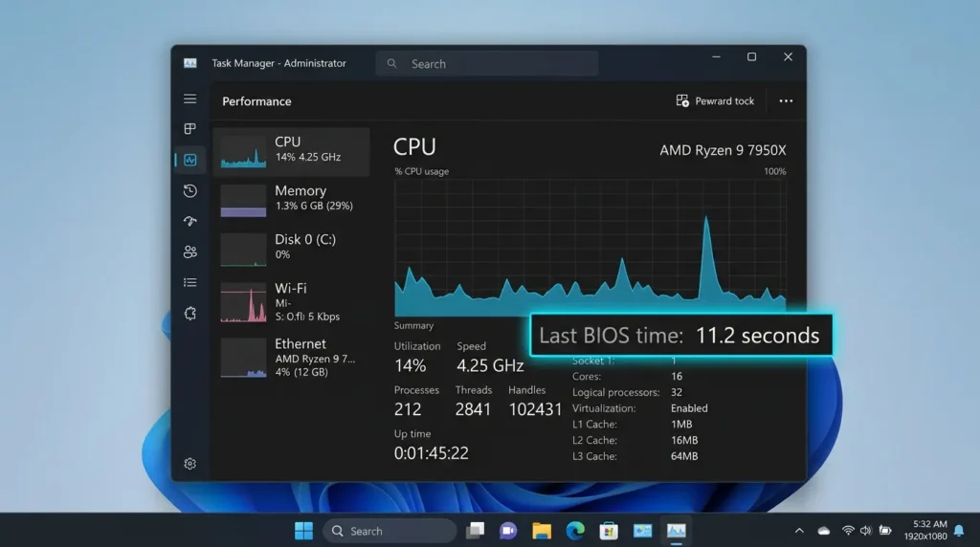Click the Cores 16 value

coord(677,376)
